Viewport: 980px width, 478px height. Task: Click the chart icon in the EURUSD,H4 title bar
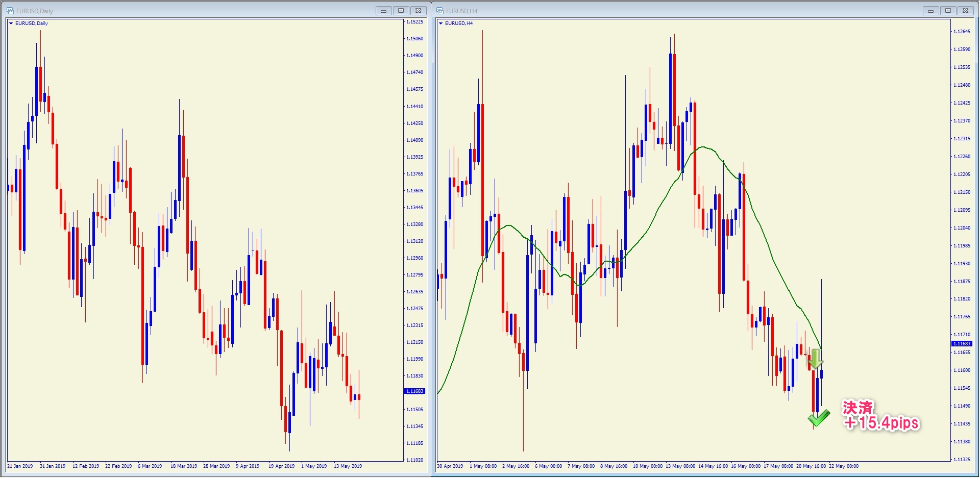point(439,11)
